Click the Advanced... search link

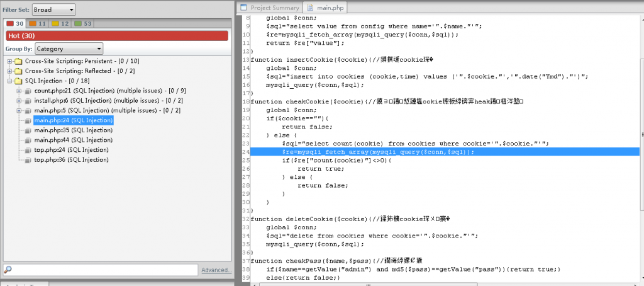coord(216,270)
